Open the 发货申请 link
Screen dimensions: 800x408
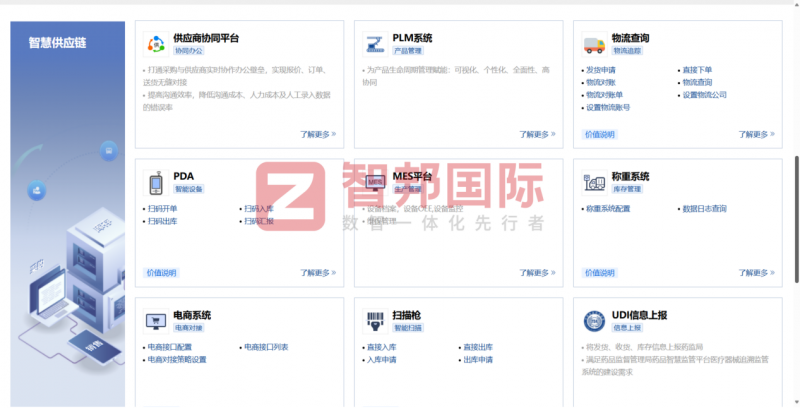pyautogui.click(x=601, y=70)
